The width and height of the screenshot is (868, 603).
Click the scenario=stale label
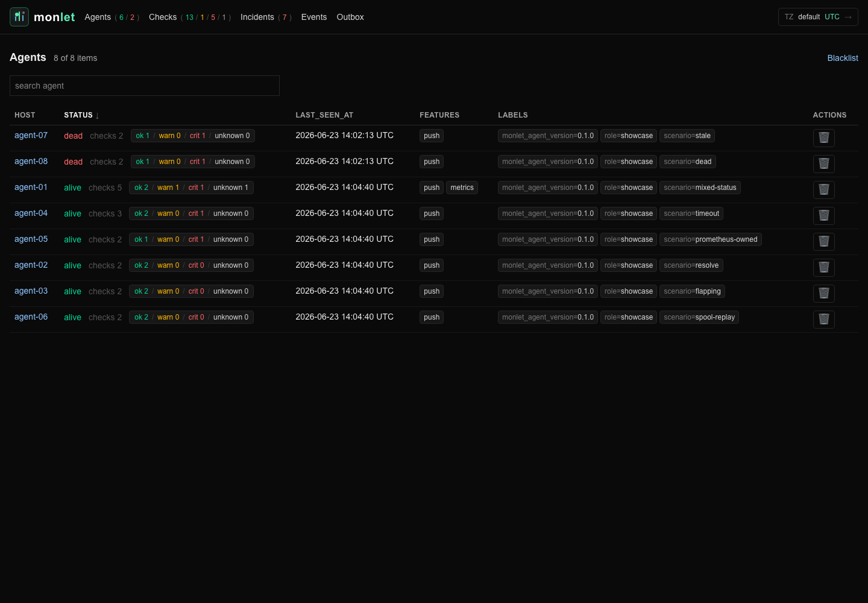(687, 136)
